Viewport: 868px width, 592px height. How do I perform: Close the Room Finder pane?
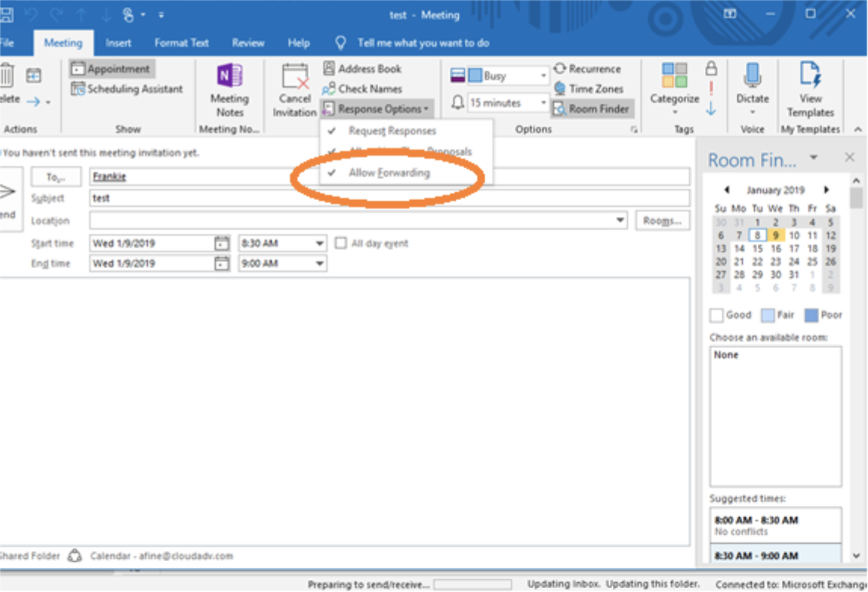coord(850,157)
